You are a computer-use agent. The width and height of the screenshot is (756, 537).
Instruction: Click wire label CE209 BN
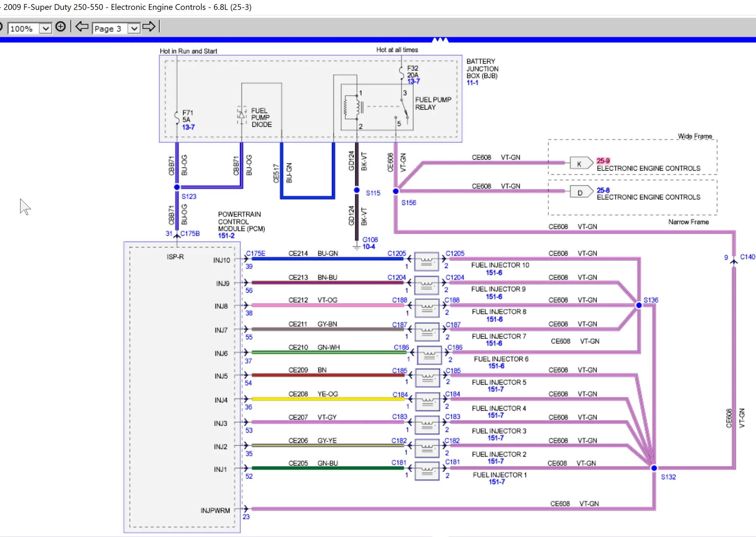pyautogui.click(x=307, y=370)
